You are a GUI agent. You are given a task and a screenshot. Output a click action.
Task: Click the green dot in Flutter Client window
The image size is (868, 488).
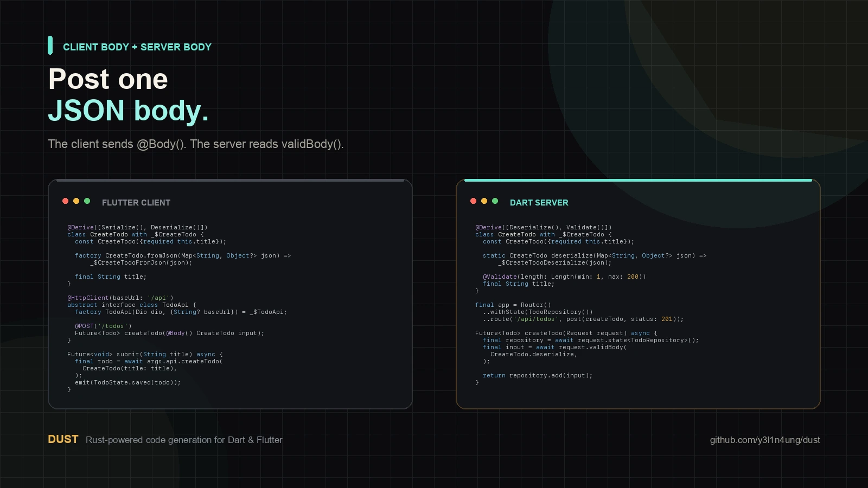tap(87, 201)
